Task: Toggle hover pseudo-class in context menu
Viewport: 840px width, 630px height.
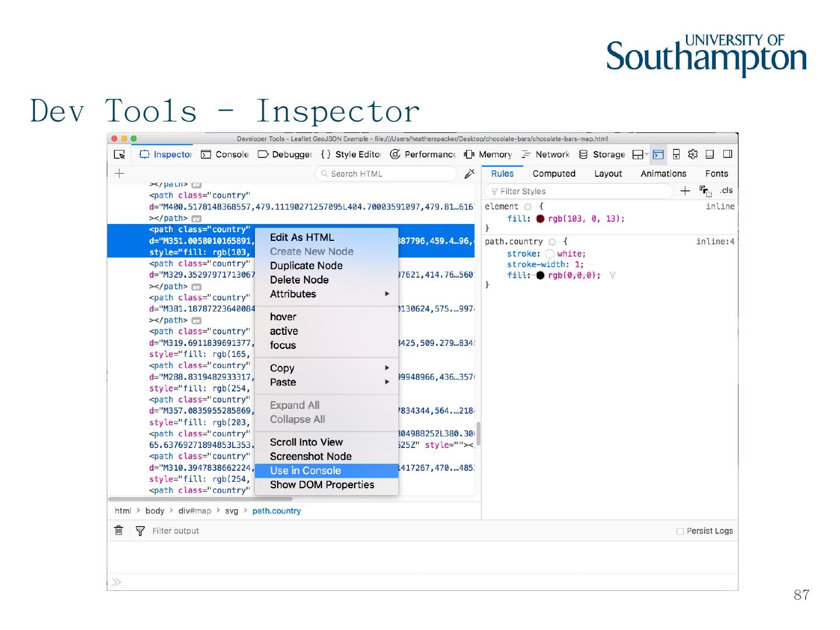Action: tap(283, 317)
